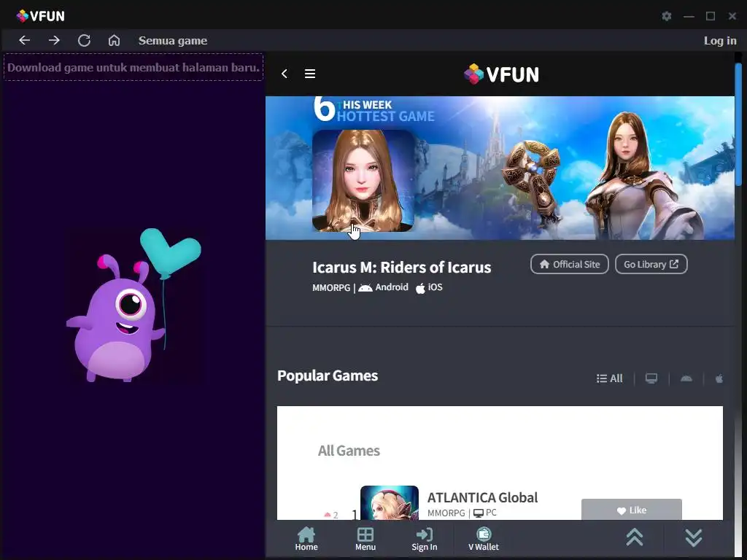The image size is (747, 560).
Task: Click the Go Library button
Action: pos(651,264)
